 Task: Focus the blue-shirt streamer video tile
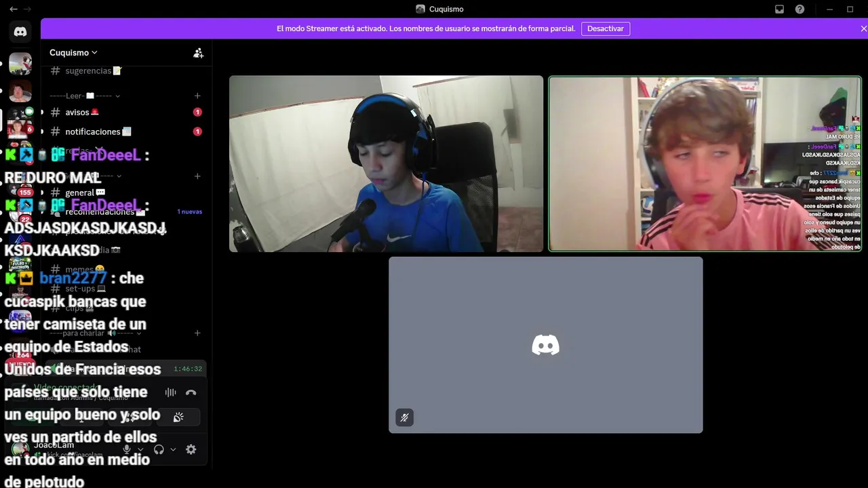tap(386, 163)
